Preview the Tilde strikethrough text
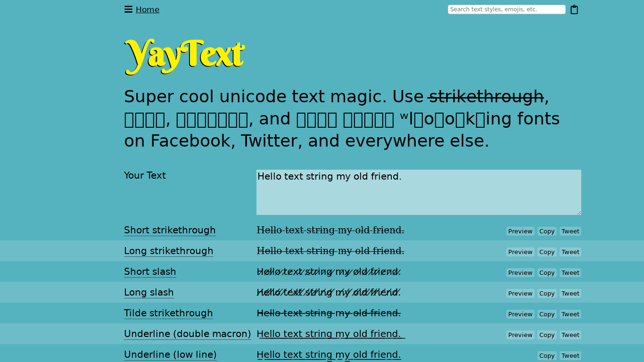The image size is (644, 362). point(520,314)
